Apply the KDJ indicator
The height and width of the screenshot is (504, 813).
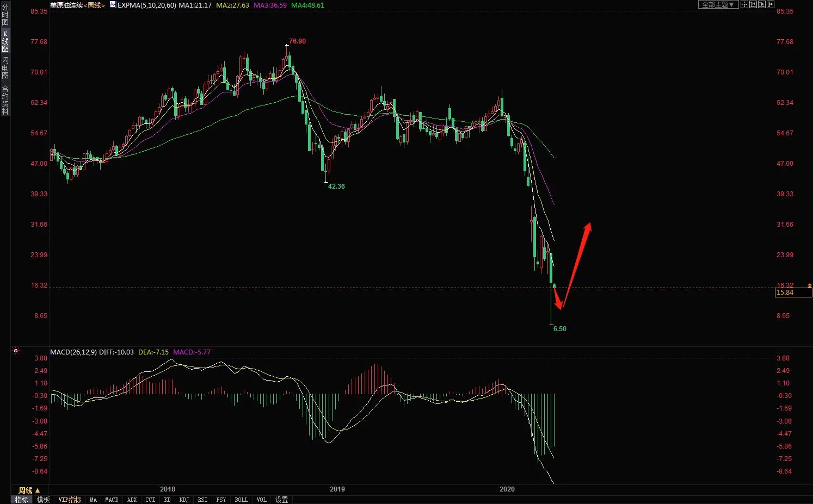pyautogui.click(x=184, y=500)
